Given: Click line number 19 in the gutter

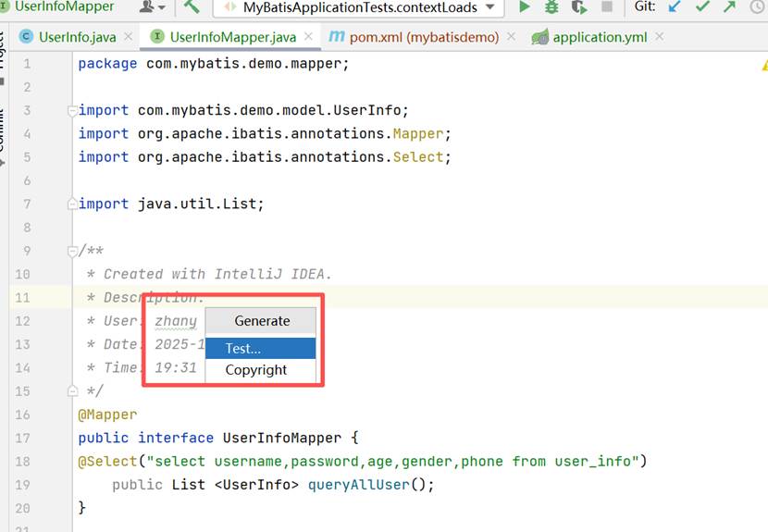Looking at the screenshot, I should click(x=22, y=485).
